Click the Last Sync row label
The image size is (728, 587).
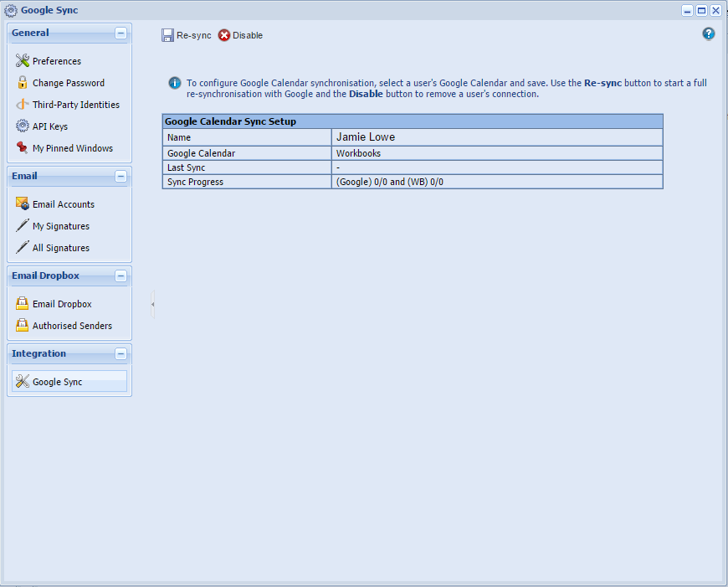tap(186, 167)
